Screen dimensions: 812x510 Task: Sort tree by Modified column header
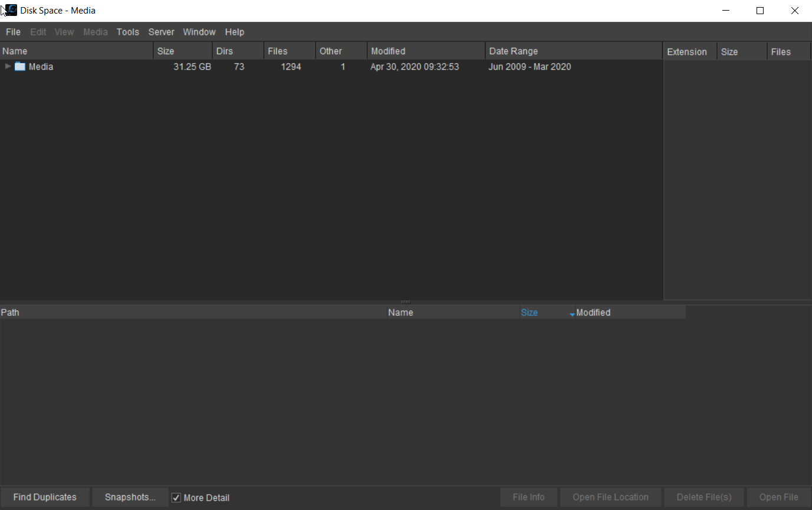[426, 51]
